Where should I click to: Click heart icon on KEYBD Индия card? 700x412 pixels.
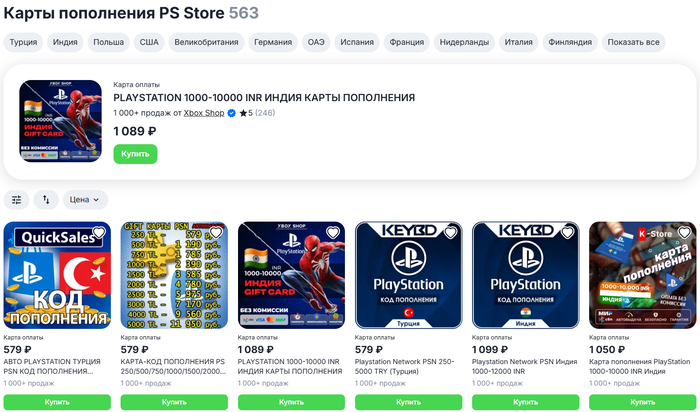pyautogui.click(x=567, y=233)
